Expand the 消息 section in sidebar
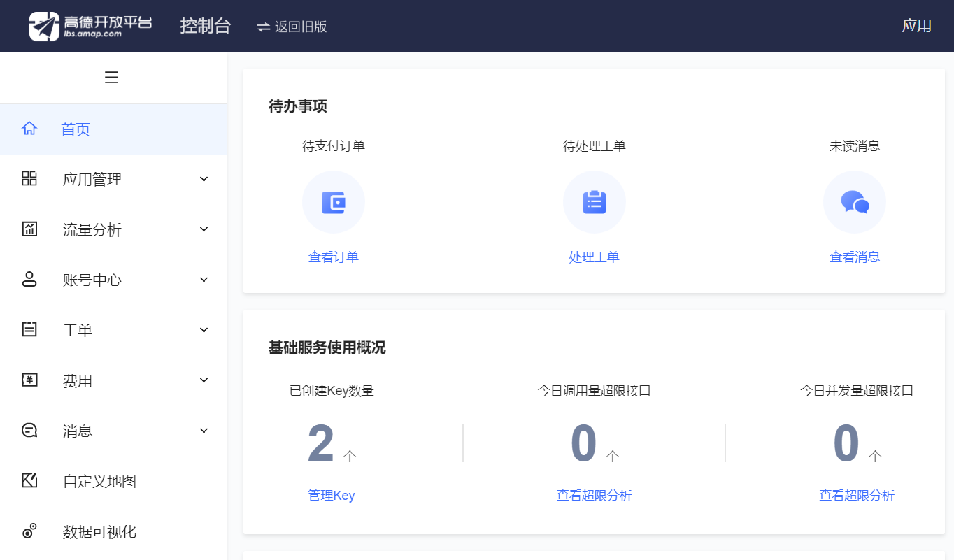954x560 pixels. (x=204, y=430)
